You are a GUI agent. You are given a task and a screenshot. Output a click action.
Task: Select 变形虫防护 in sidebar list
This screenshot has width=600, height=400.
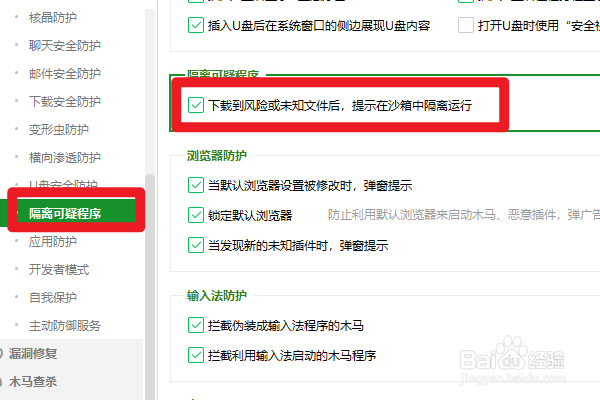point(59,129)
